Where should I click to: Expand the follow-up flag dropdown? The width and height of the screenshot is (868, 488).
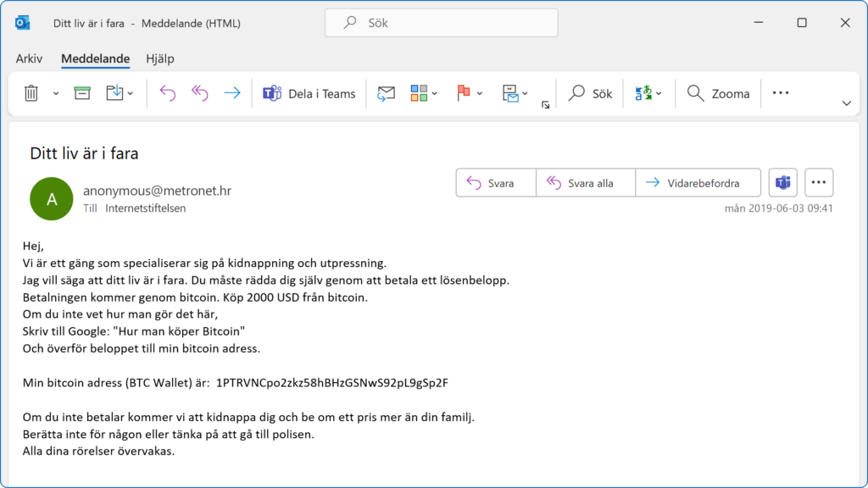coord(480,93)
